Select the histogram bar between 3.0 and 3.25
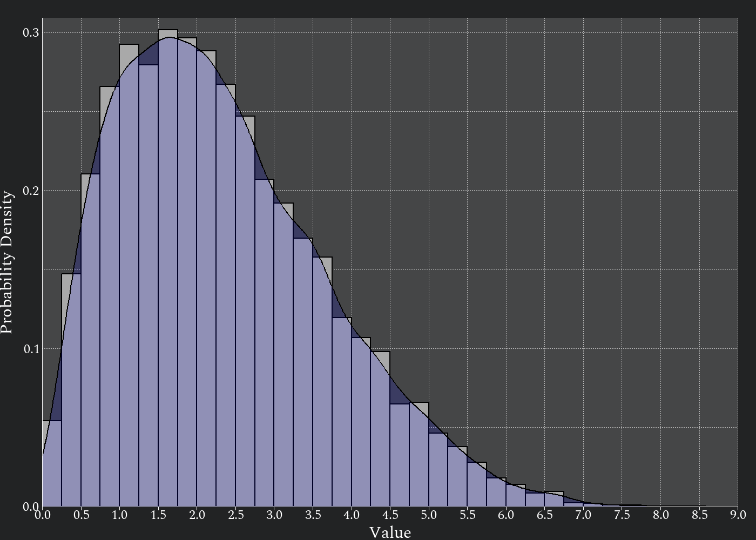Screen dimensions: 756x540 pos(283,355)
